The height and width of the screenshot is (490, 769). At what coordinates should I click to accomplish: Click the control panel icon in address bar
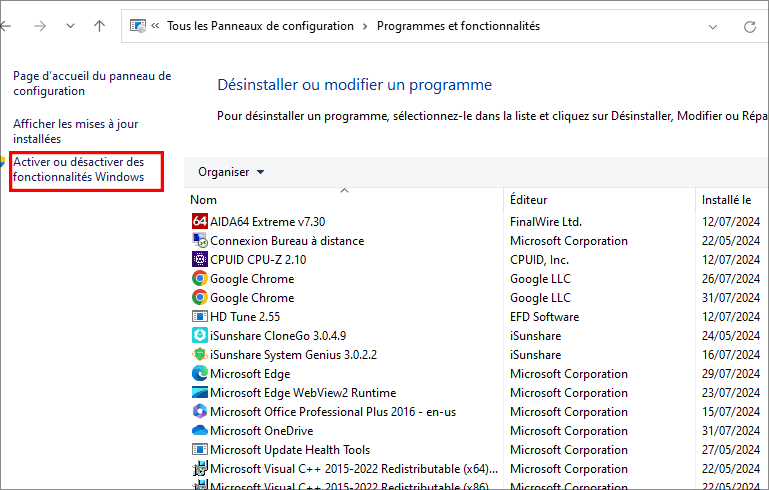[x=138, y=26]
